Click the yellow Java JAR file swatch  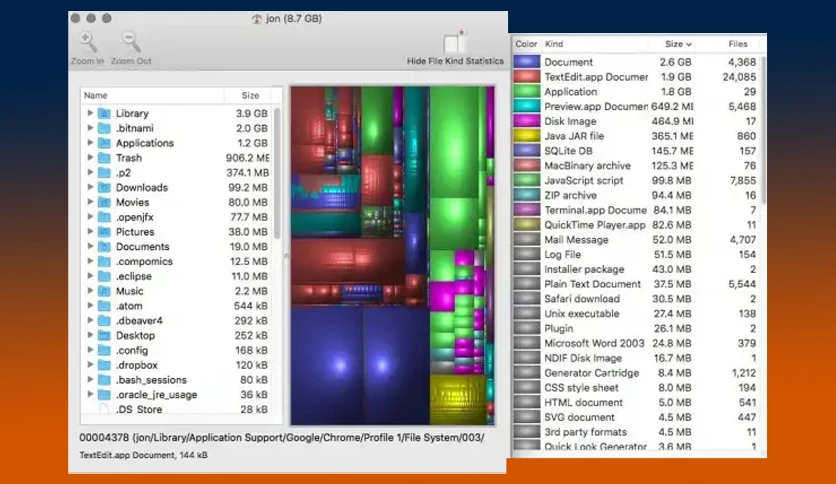[x=527, y=136]
